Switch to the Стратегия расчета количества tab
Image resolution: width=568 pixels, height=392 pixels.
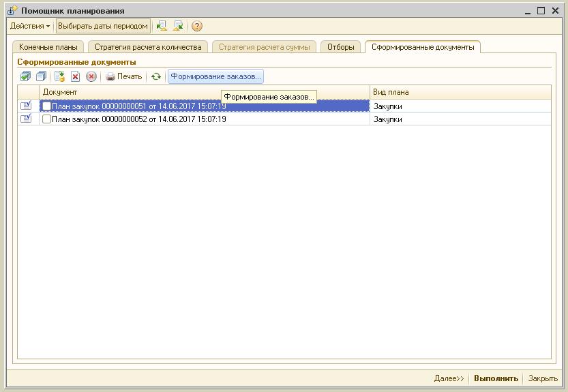click(x=148, y=47)
